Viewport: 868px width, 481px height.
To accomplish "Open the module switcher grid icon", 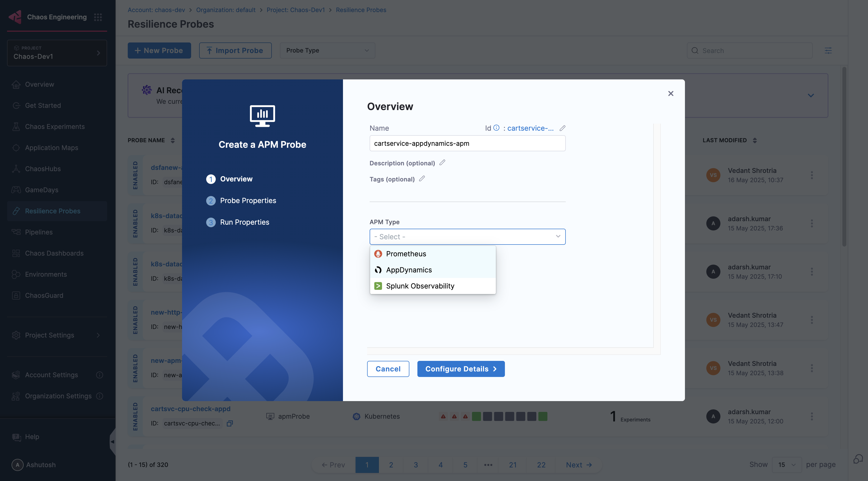I will pos(98,17).
